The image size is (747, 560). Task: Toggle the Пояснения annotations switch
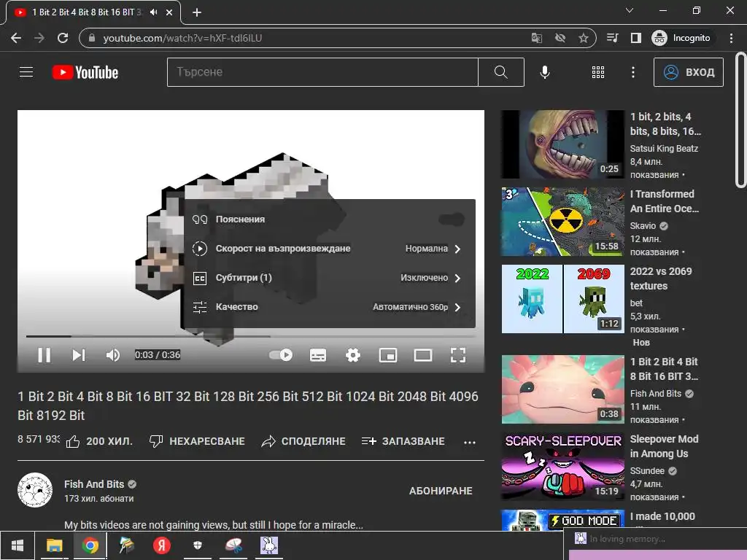451,219
